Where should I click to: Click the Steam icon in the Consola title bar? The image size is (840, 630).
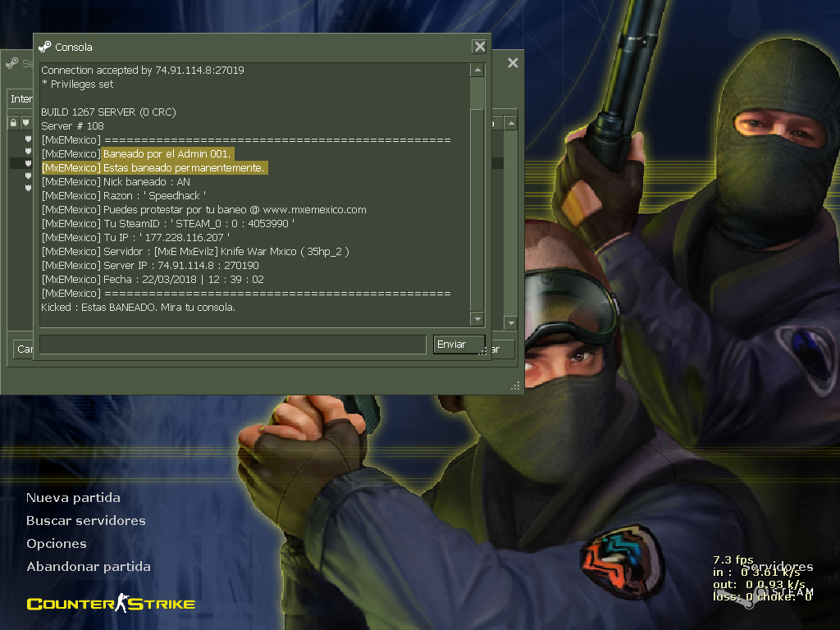coord(45,47)
